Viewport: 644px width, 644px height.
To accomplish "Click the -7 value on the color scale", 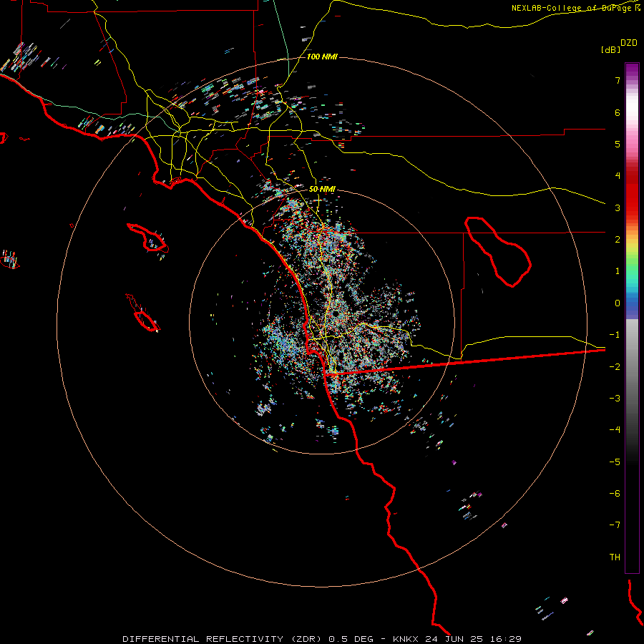I will coord(615,525).
